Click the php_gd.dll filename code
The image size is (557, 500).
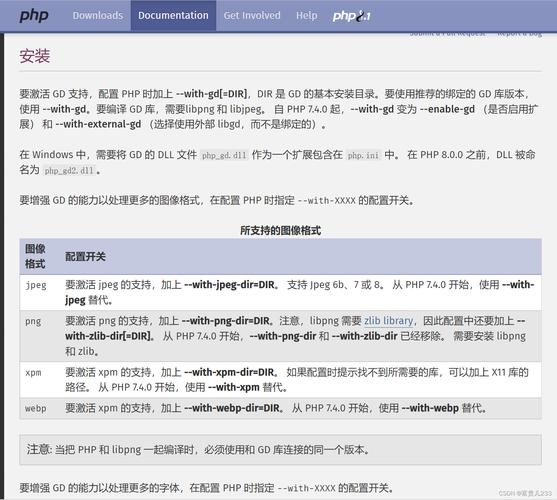click(x=224, y=155)
